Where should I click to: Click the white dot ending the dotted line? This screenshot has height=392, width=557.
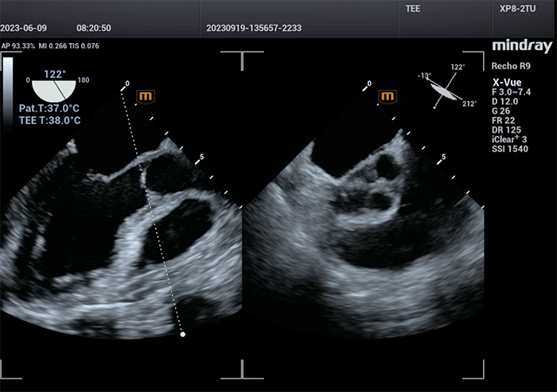(184, 335)
